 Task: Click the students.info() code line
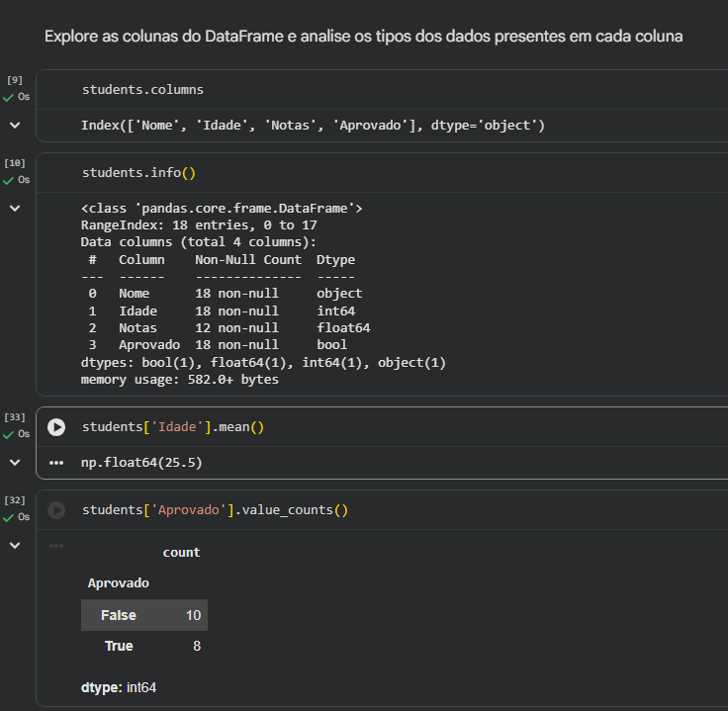tap(138, 173)
